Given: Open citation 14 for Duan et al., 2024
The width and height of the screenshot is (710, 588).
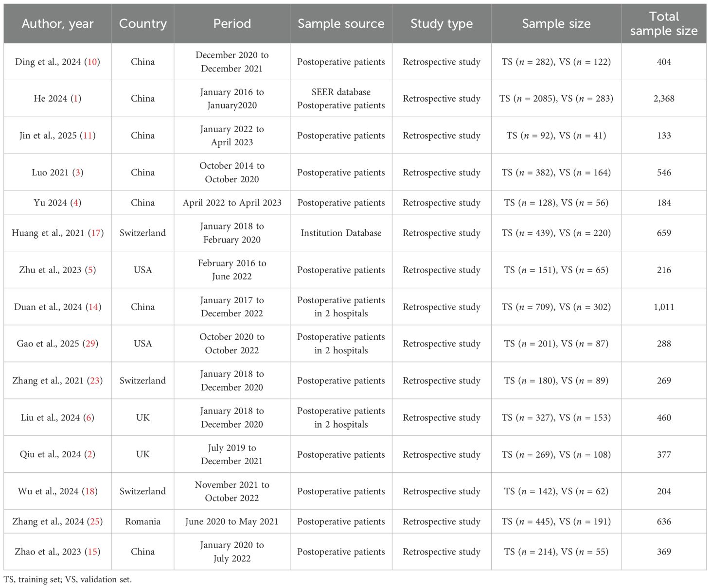Looking at the screenshot, I should (x=93, y=307).
